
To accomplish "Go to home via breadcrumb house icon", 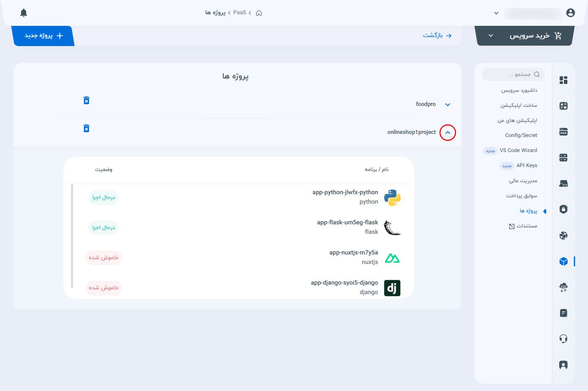I will tap(259, 13).
